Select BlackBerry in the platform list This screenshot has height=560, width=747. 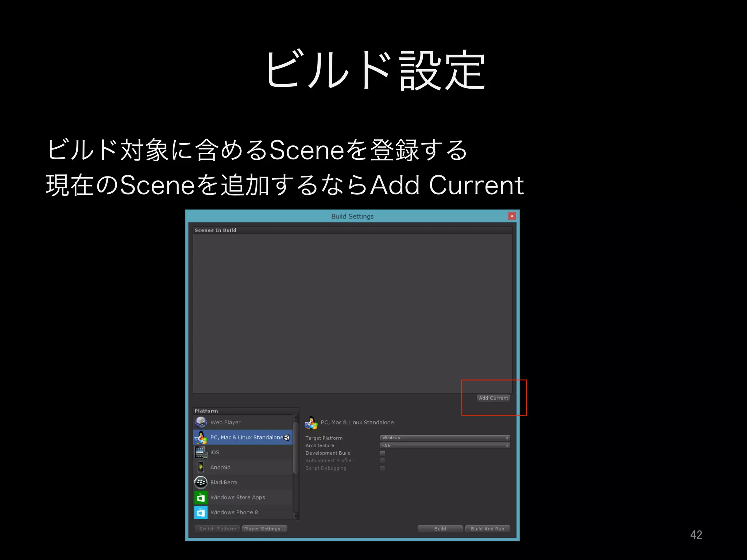[243, 482]
